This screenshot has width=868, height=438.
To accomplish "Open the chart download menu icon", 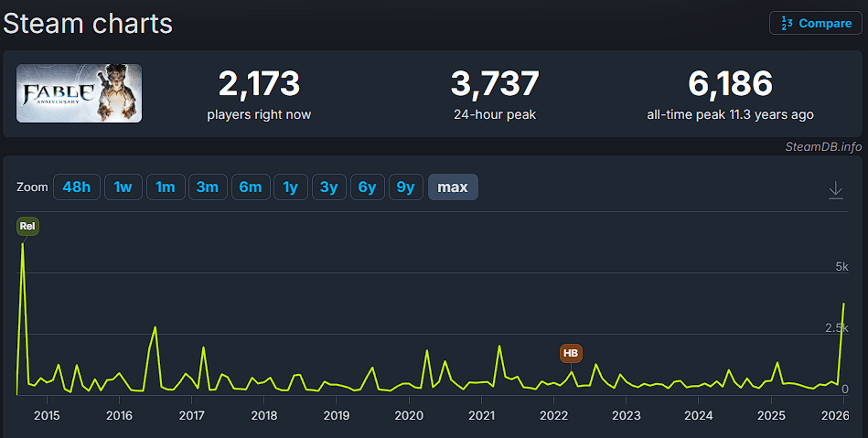I will pos(835,189).
